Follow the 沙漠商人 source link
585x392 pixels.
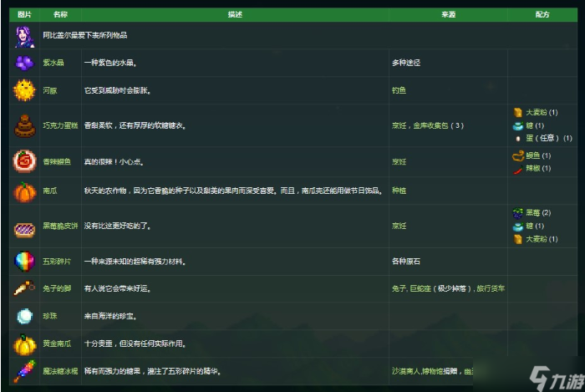pos(406,371)
